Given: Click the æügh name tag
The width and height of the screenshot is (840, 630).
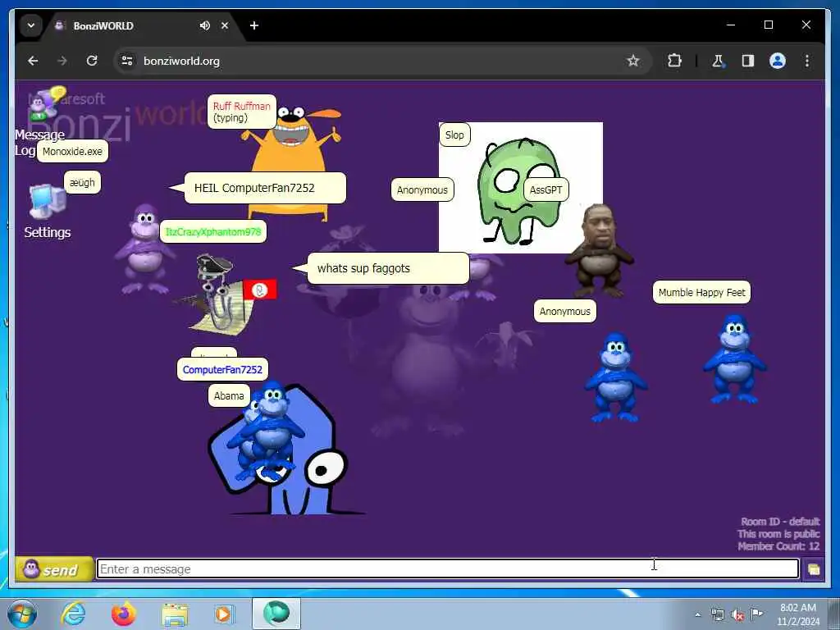Looking at the screenshot, I should (x=82, y=183).
